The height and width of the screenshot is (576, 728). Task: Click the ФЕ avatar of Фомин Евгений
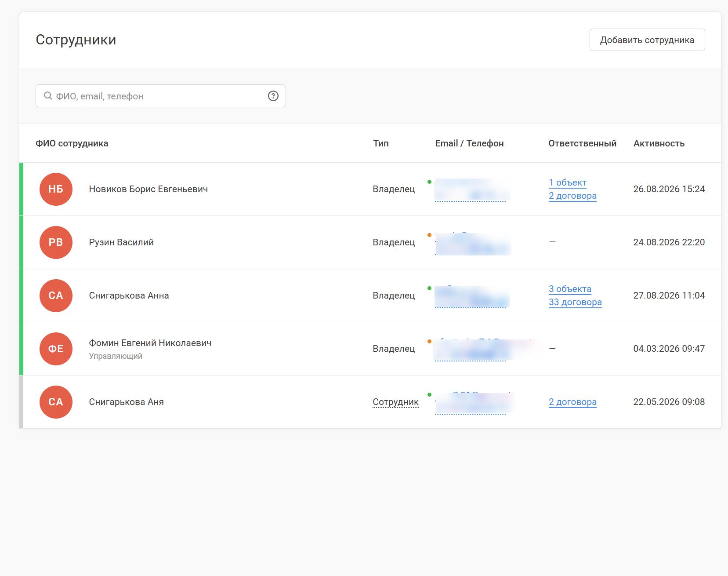click(56, 349)
